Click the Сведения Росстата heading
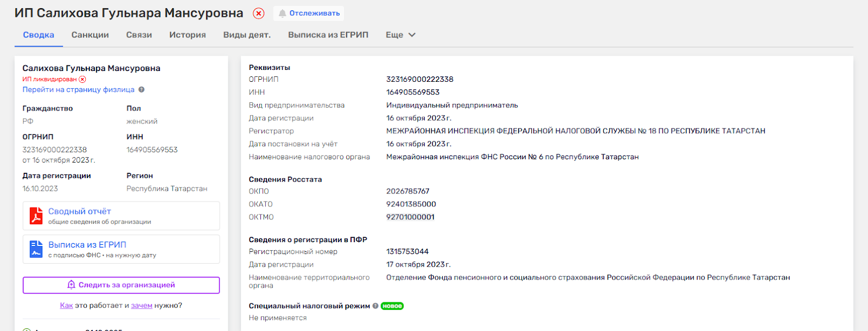This screenshot has height=331, width=868. 285,179
